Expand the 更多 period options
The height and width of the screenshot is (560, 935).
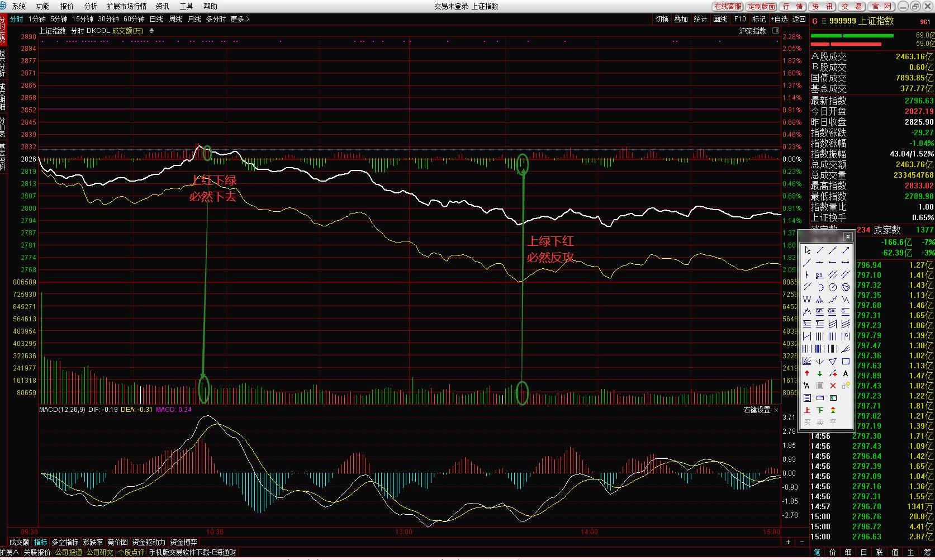(240, 19)
